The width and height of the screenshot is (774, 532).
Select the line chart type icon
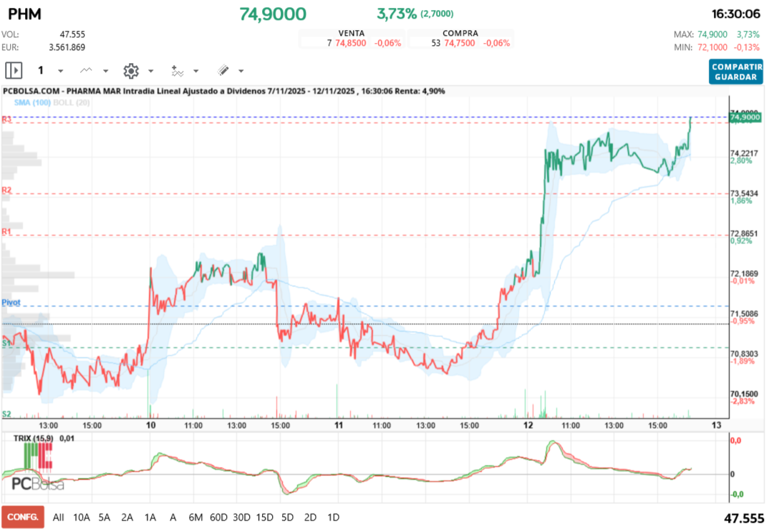coord(84,70)
